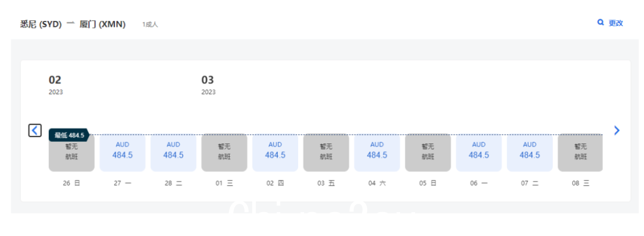This screenshot has height=236, width=644.
Task: Choose the AUD 484.5 fare on 02 四
Action: coord(275,153)
